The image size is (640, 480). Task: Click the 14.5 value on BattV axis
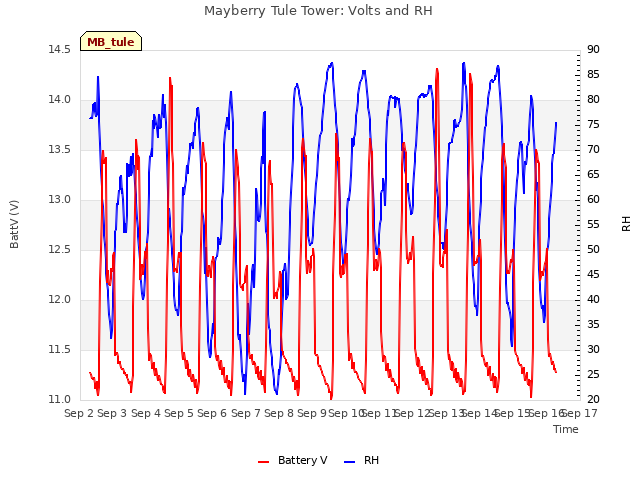tap(60, 50)
